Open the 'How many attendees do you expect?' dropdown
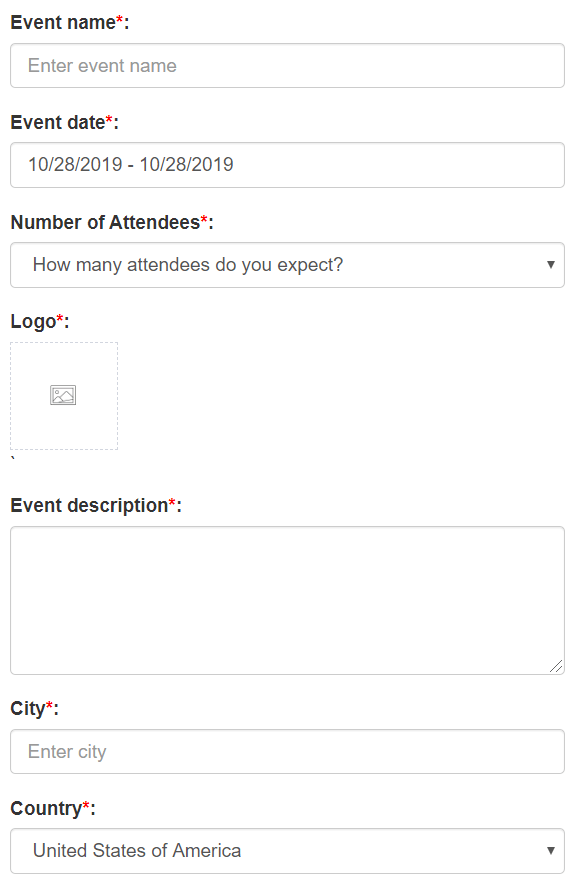 coord(288,265)
